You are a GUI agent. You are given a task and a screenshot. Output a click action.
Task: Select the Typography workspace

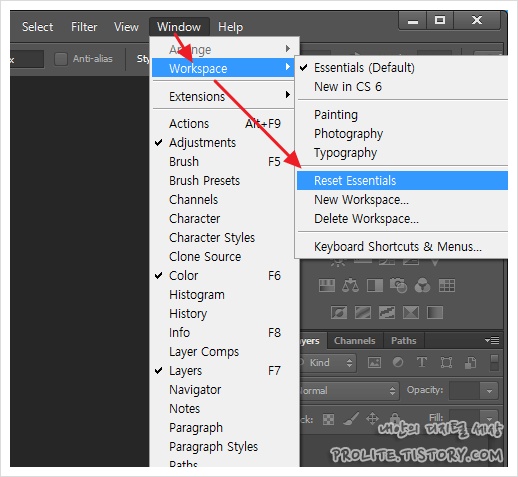click(x=402, y=153)
